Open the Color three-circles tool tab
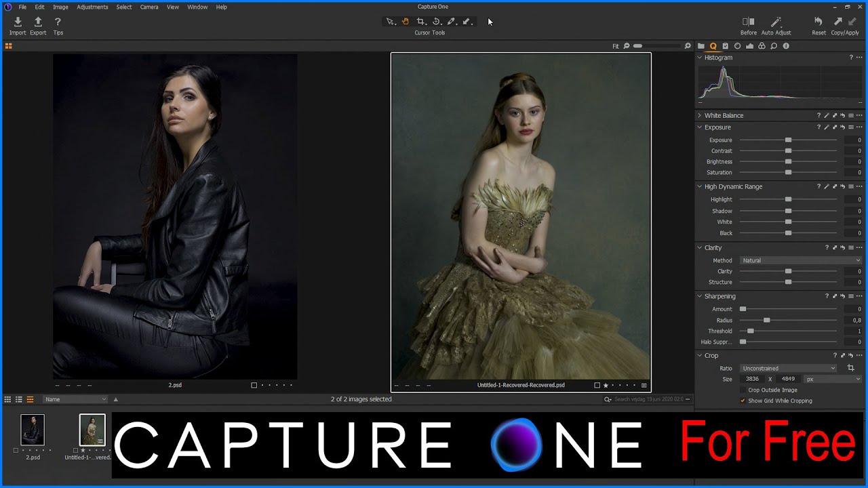This screenshot has width=868, height=488. point(762,46)
